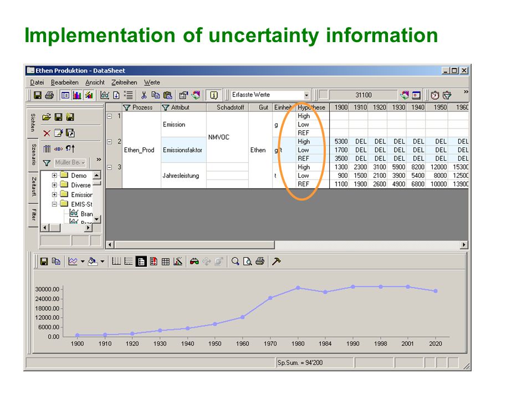Paste using the clipboard icon
Screen dimensions: 532x399
167,95
